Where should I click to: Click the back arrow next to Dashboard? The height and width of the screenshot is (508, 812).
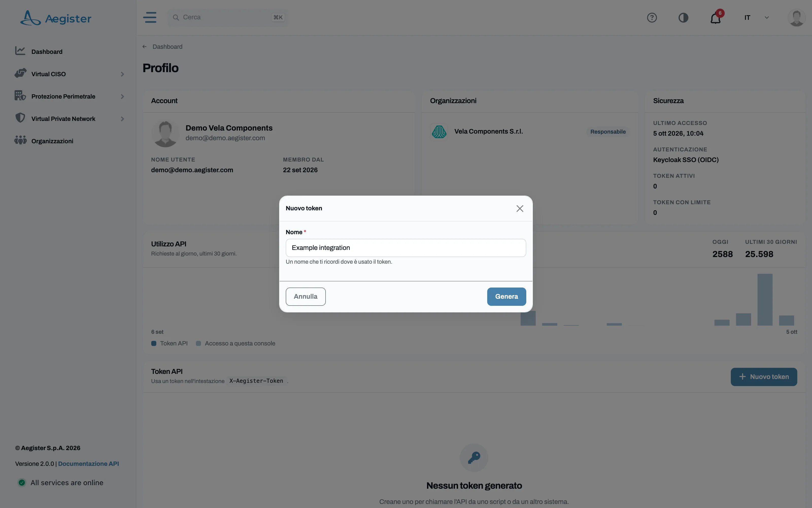click(x=145, y=47)
